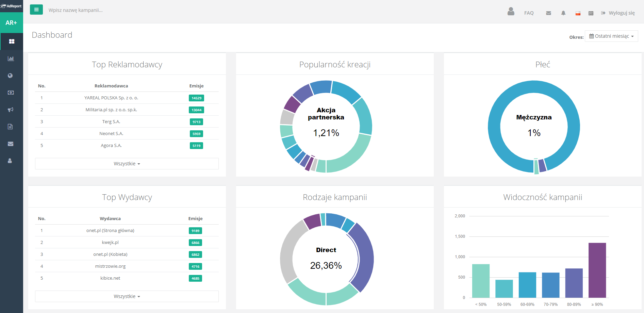644x313 pixels.
Task: Switch language with the British flag
Action: point(591,13)
